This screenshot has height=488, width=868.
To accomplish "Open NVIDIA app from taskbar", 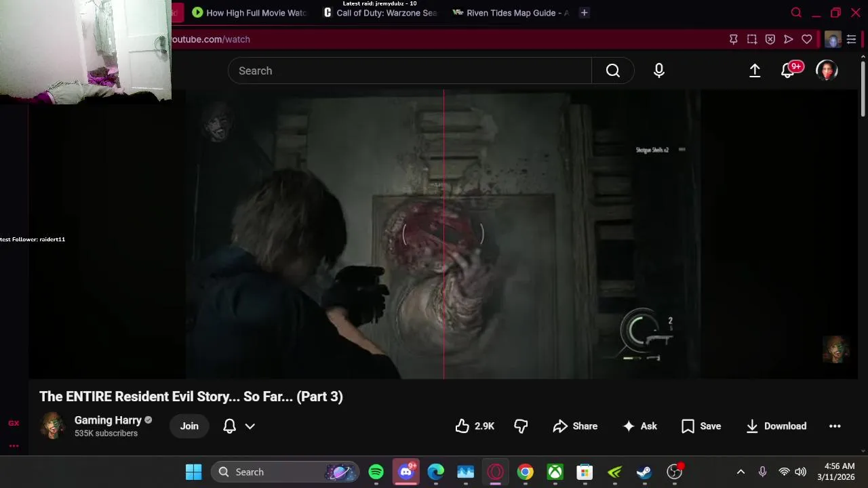I will coord(614,472).
